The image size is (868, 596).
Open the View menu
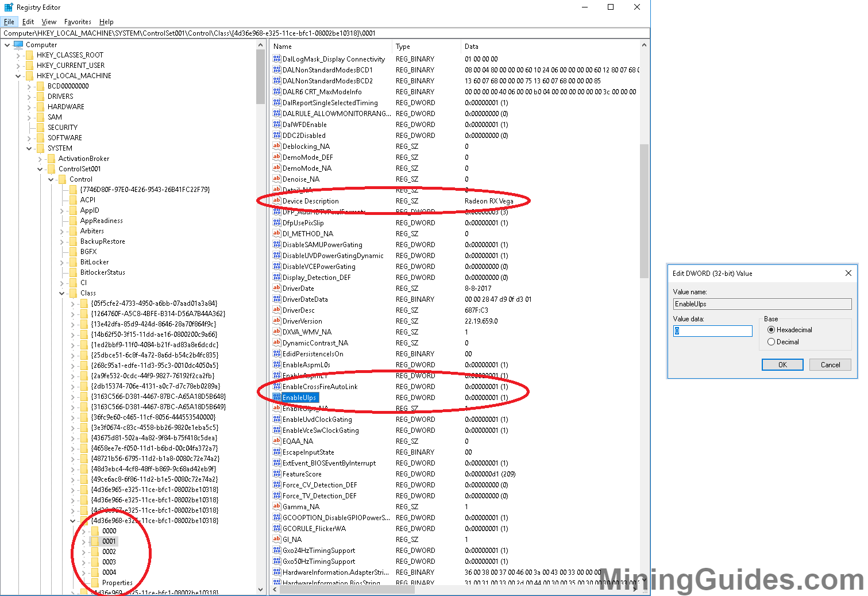[x=49, y=21]
